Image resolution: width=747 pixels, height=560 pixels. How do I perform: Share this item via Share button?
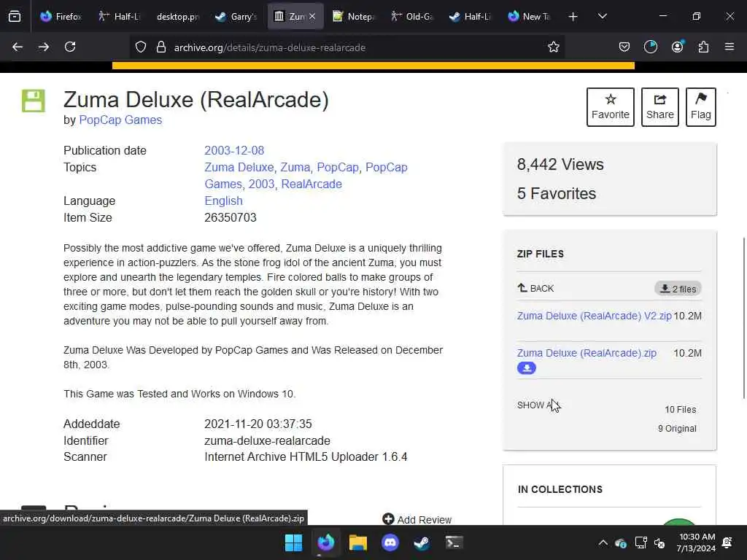pos(659,107)
